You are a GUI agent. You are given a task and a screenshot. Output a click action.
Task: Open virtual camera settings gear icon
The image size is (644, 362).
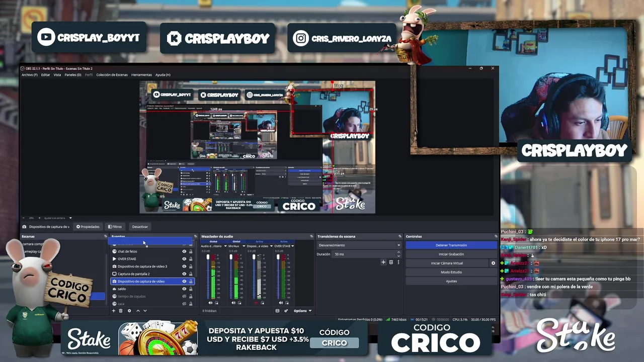pos(493,263)
